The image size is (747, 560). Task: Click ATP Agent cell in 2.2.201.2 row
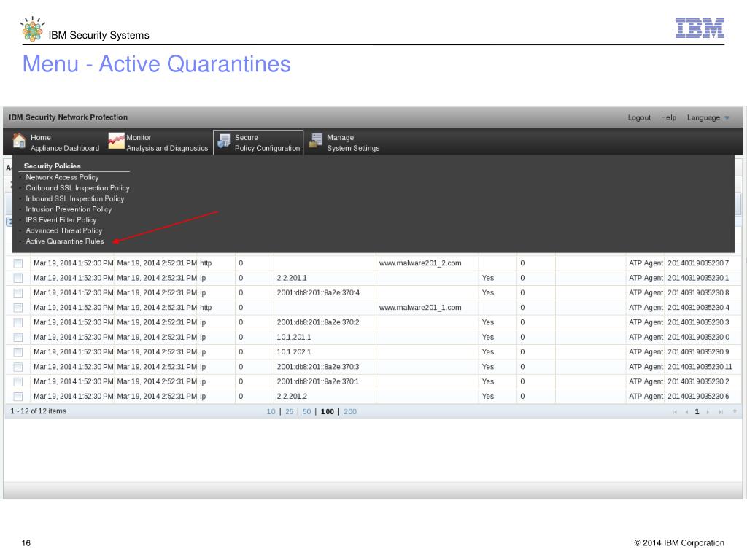pos(646,396)
